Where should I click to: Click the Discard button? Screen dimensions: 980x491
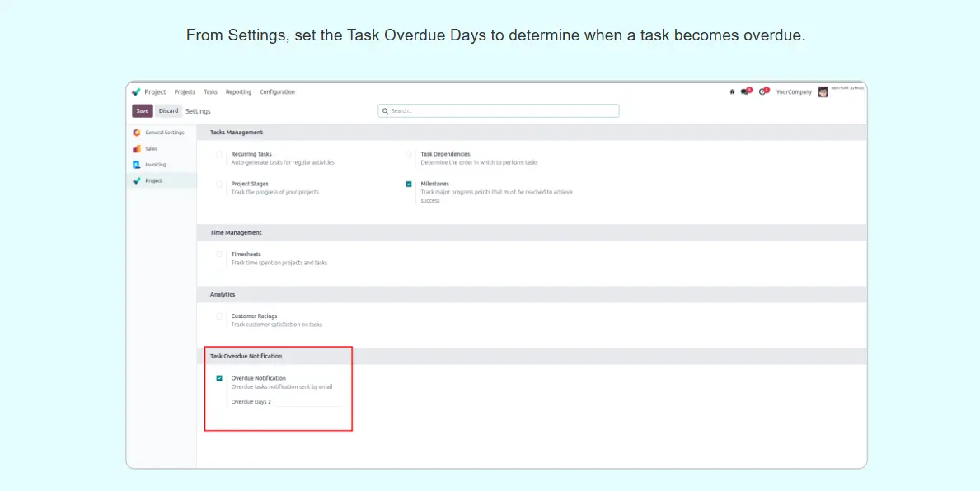[168, 111]
